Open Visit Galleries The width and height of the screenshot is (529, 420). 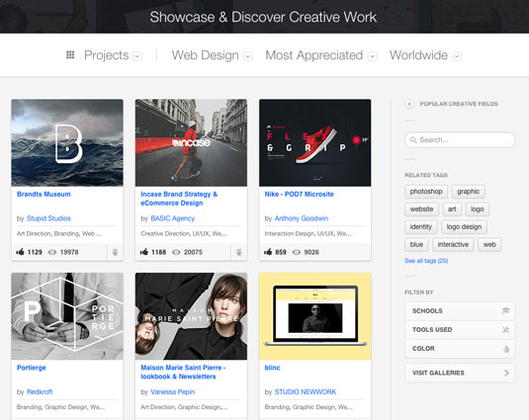click(x=460, y=373)
